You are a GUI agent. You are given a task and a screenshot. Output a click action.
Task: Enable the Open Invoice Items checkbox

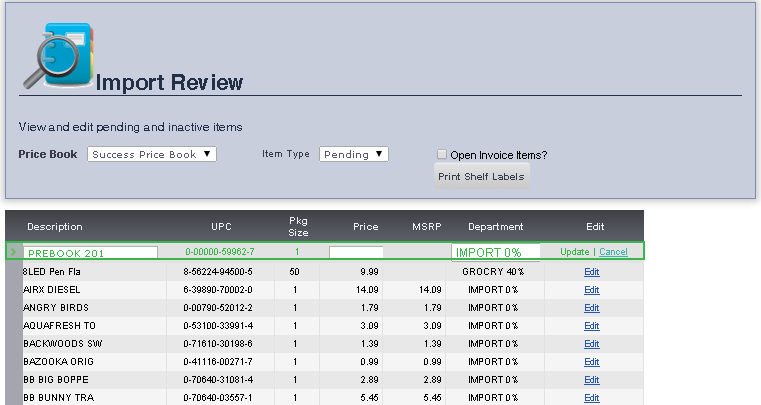(442, 154)
